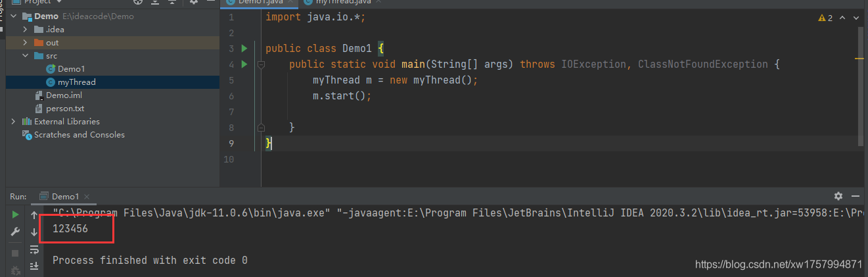Rerun Demo1 in Run tool window

tap(16, 214)
